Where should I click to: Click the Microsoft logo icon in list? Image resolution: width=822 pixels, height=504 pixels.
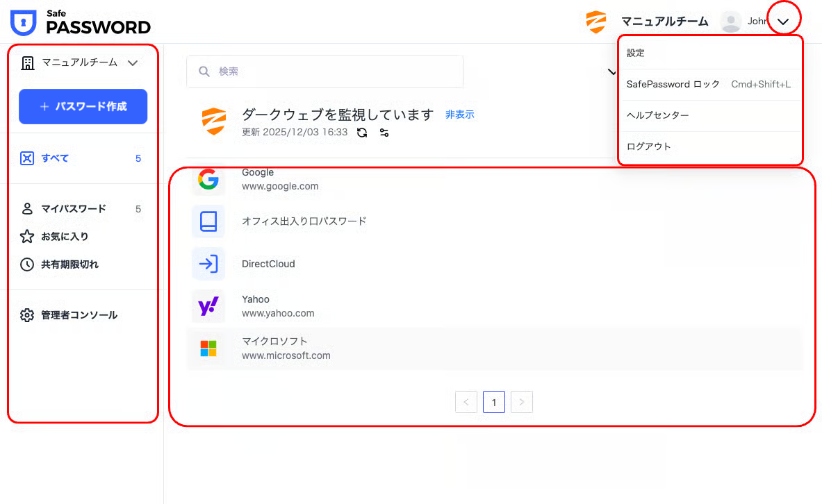coord(208,348)
